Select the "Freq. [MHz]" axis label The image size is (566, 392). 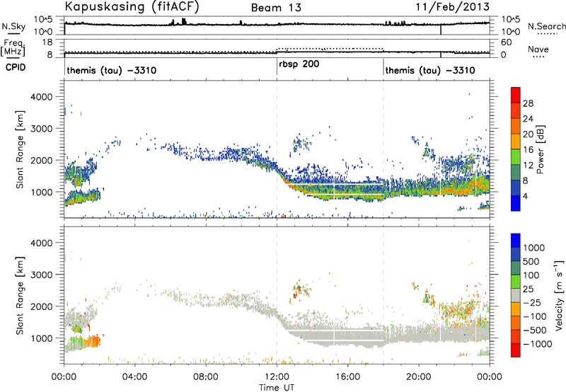[x=13, y=48]
